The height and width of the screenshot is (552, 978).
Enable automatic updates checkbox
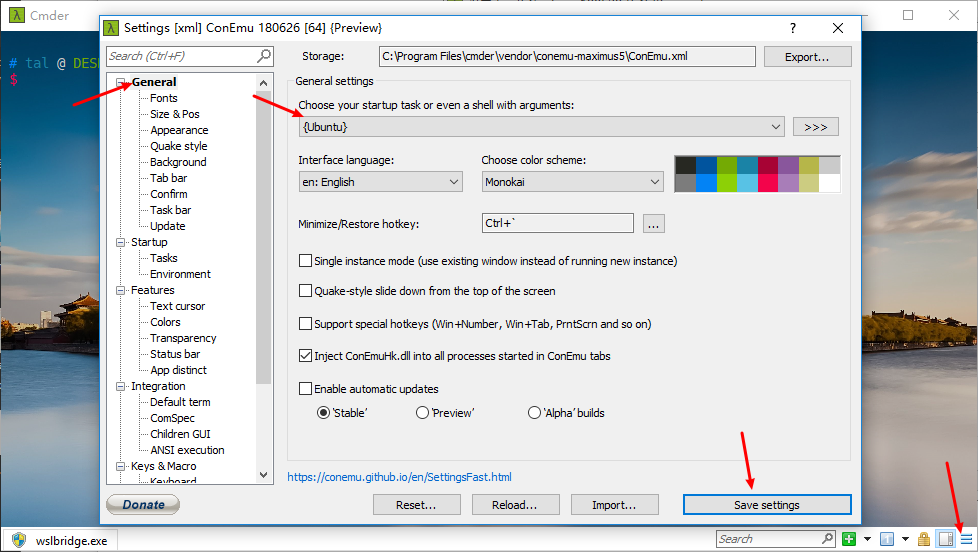click(x=305, y=389)
